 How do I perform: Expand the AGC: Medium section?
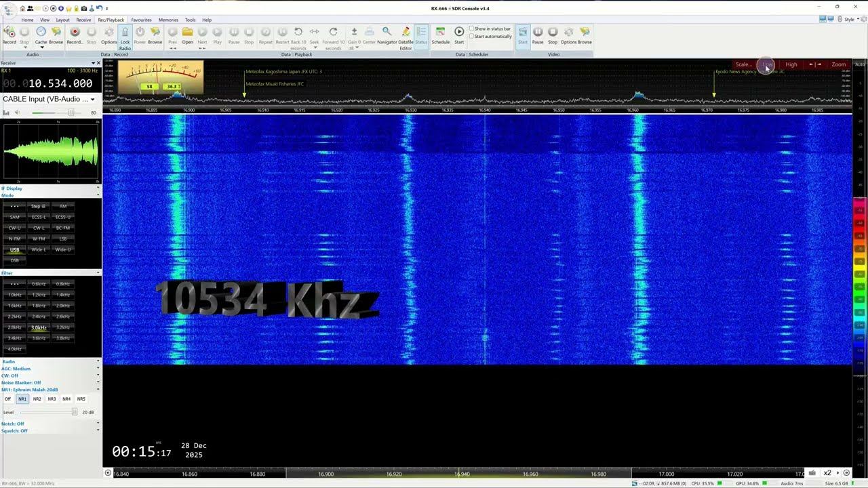tap(50, 369)
